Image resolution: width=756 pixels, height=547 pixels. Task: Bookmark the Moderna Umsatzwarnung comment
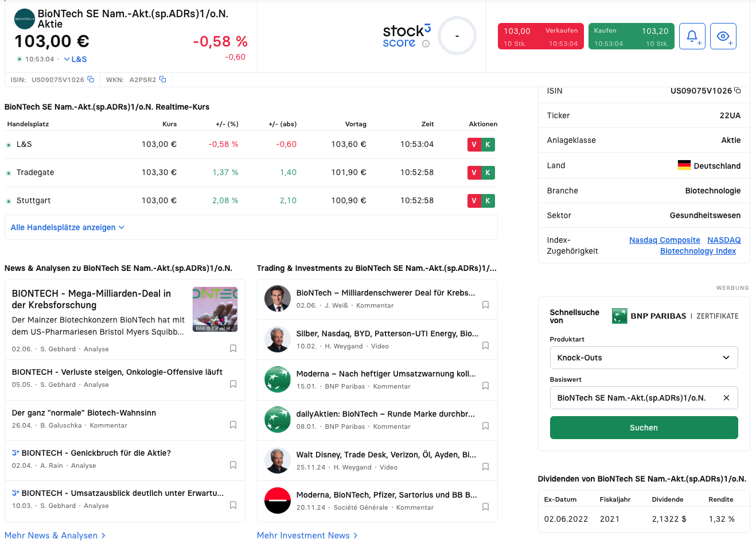click(x=485, y=386)
